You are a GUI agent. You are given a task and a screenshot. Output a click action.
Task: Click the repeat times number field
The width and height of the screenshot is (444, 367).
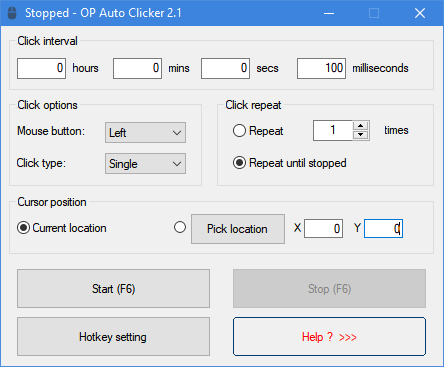[333, 130]
